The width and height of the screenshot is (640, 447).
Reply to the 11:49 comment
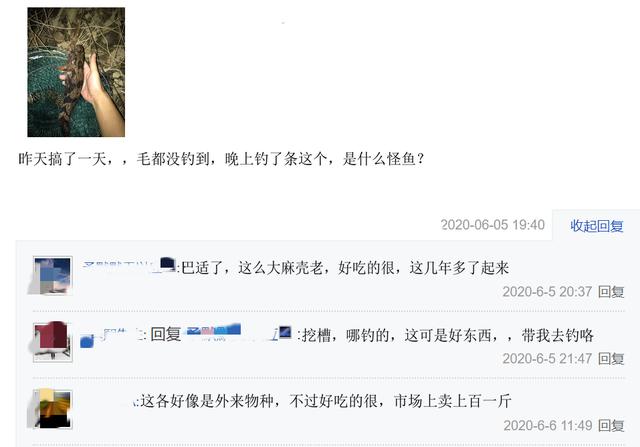[x=611, y=426]
